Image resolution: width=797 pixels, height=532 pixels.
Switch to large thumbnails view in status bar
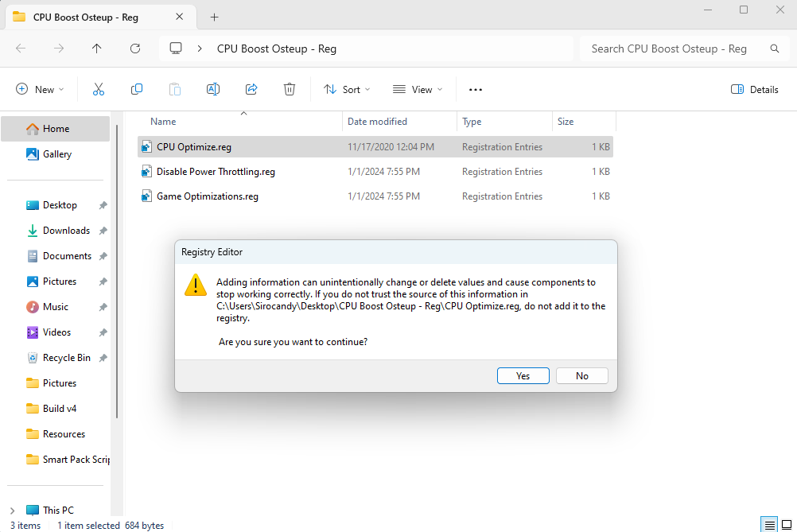click(x=787, y=525)
